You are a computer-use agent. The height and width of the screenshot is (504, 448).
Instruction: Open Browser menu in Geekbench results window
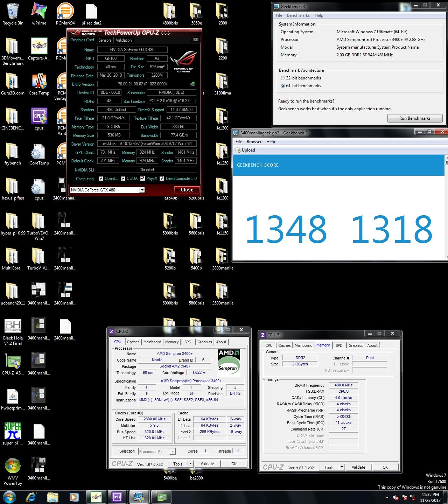(254, 142)
